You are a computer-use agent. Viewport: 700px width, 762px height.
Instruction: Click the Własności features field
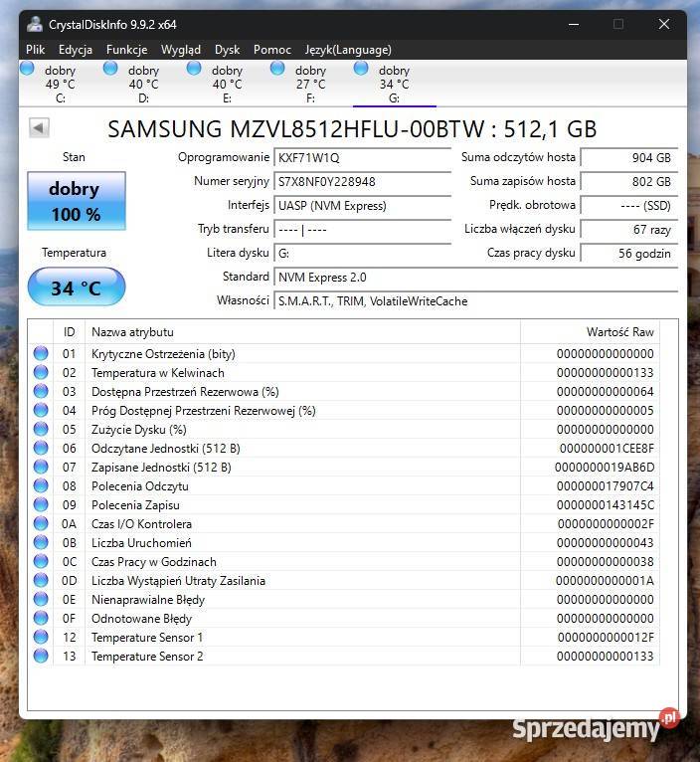pos(475,300)
